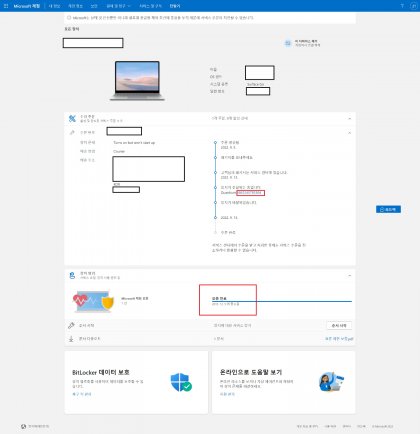This screenshot has height=434, width=420.
Task: Click the warranty coverage progress bar
Action: tap(282, 301)
